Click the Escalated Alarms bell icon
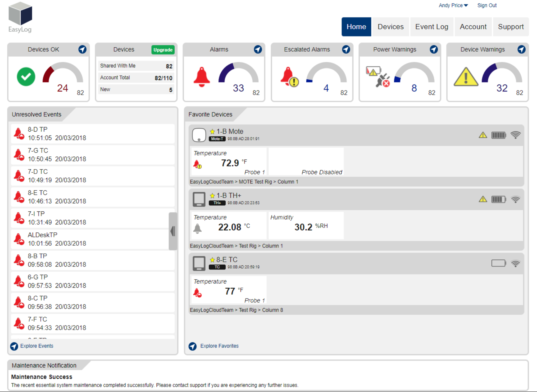 (x=290, y=77)
